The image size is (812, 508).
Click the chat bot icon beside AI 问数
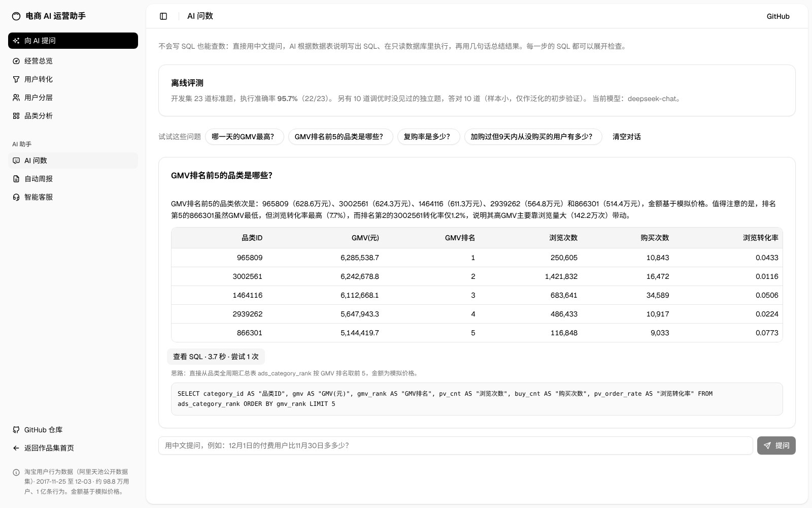click(16, 161)
